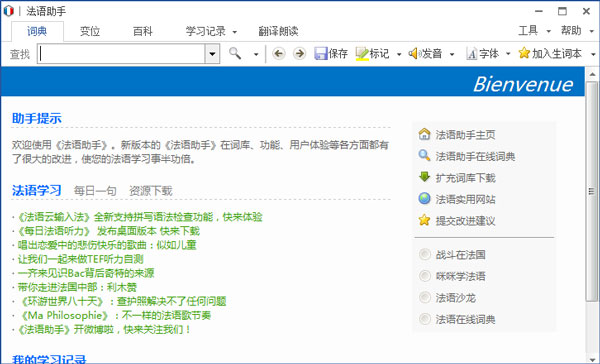Click the house icon beside 法语助手主页
This screenshot has height=364, width=600.
[x=424, y=134]
